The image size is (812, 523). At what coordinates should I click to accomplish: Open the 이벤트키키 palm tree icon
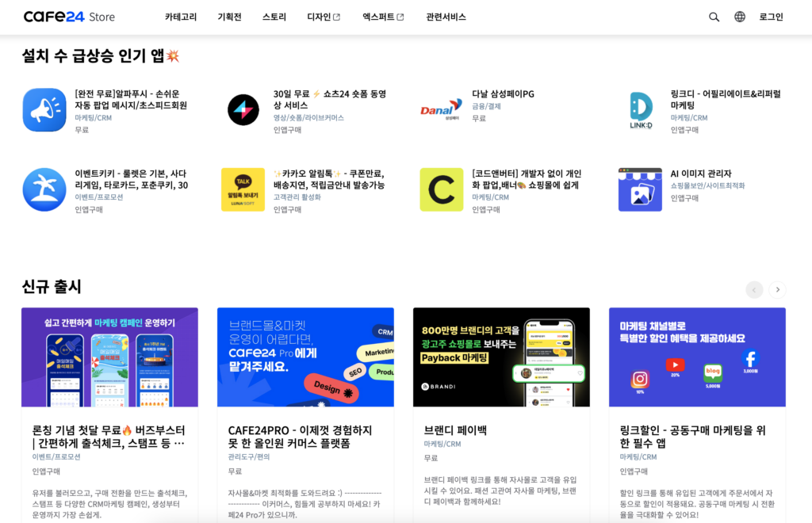(x=44, y=189)
